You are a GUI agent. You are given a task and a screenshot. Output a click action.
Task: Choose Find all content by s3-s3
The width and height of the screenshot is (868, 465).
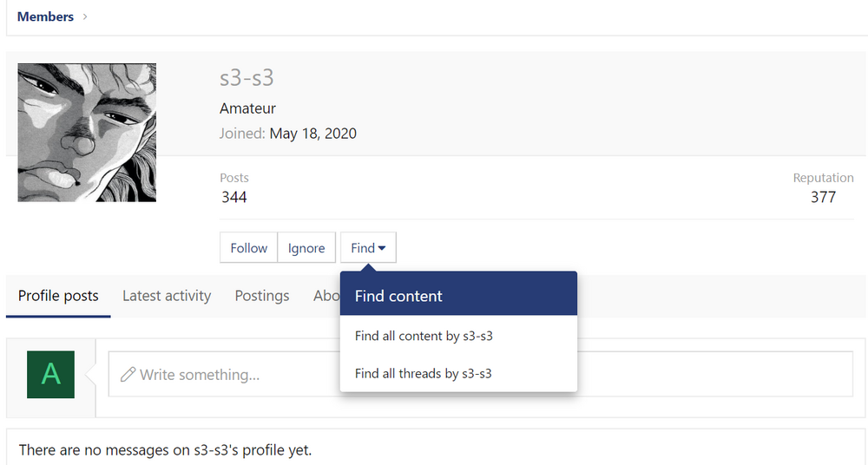point(424,336)
